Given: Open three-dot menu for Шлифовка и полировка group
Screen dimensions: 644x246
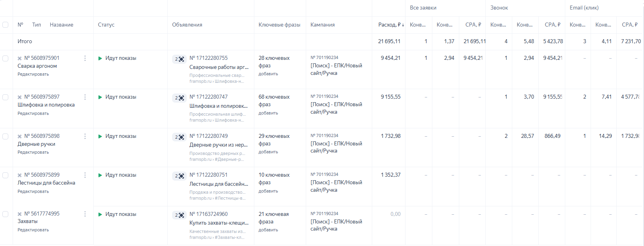Looking at the screenshot, I should [x=85, y=97].
